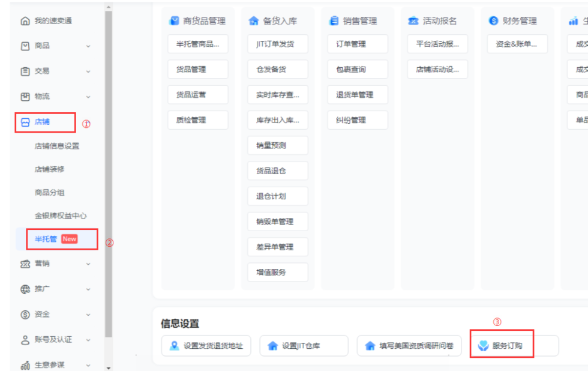Expand the 推广 menu chevron

click(x=88, y=289)
